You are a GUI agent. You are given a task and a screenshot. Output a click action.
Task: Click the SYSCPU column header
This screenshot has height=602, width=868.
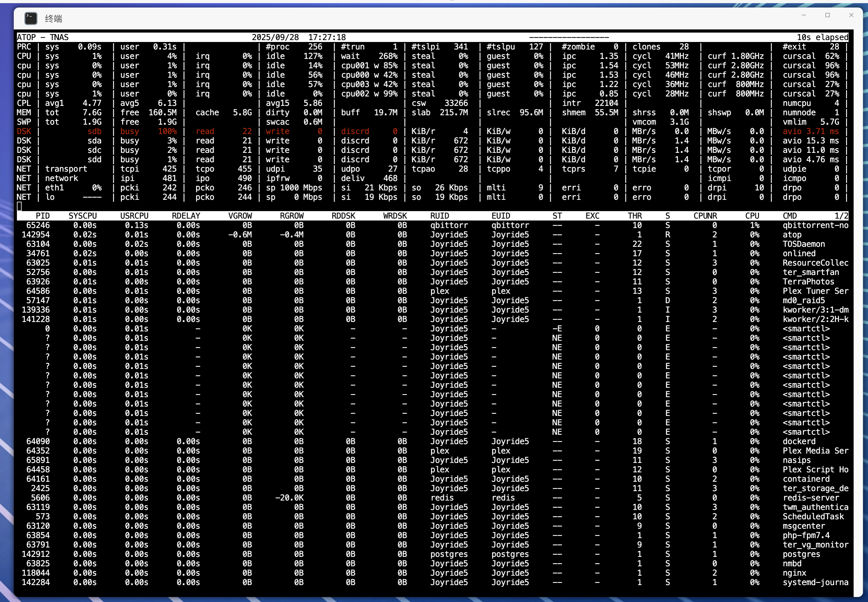coord(82,216)
